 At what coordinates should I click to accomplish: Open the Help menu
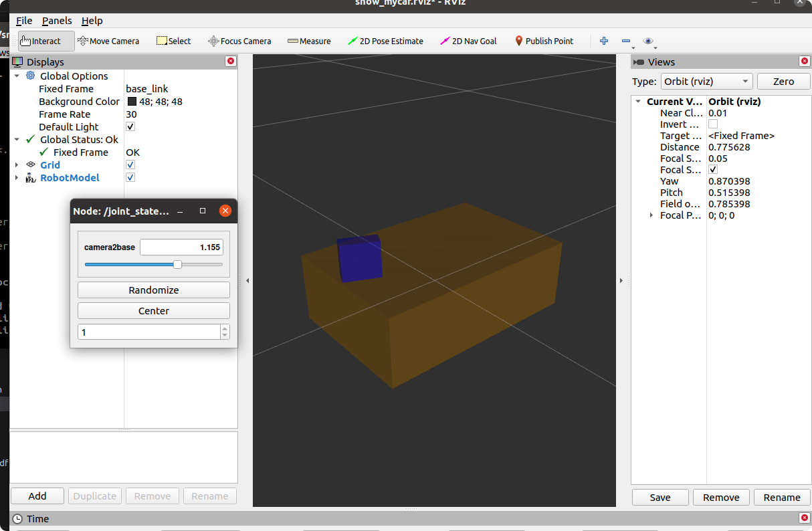click(x=92, y=21)
